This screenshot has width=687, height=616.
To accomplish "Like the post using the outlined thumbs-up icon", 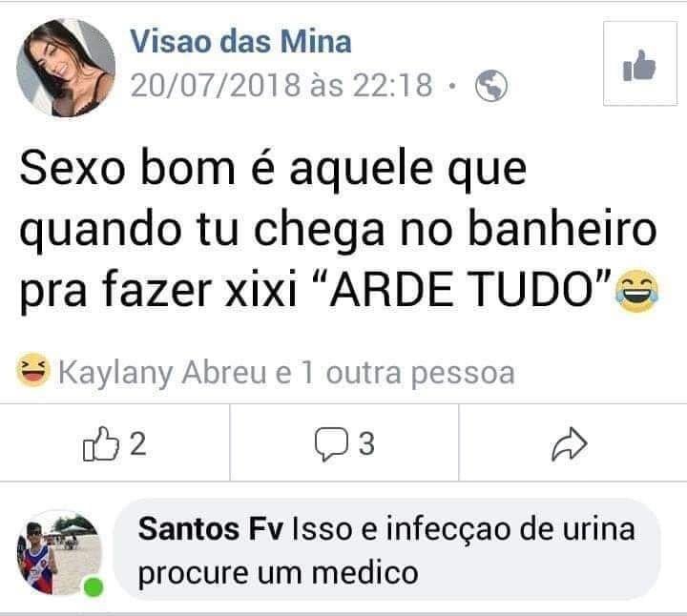I will tap(101, 443).
